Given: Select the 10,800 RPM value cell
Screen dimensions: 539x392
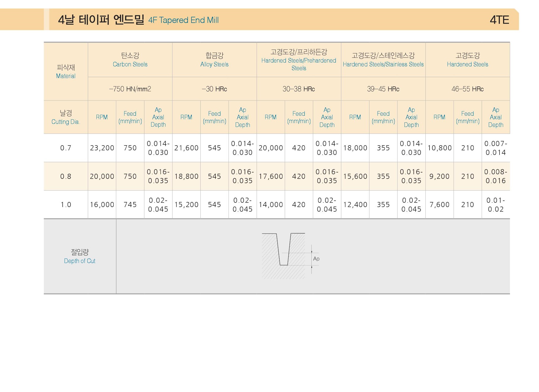Looking at the screenshot, I should click(x=439, y=148).
